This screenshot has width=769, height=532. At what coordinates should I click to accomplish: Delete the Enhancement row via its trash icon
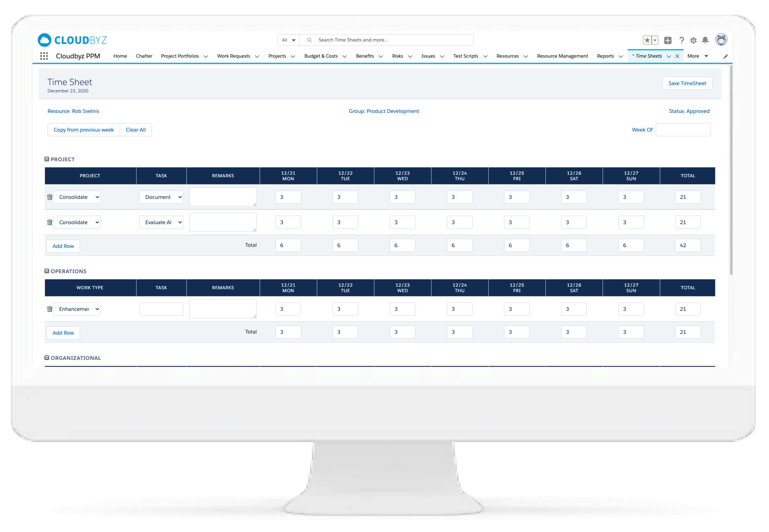(x=50, y=309)
